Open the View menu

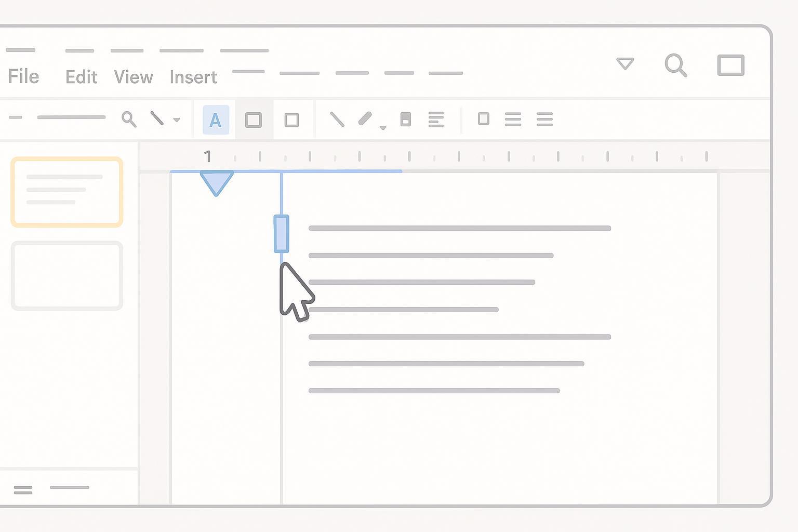click(134, 77)
